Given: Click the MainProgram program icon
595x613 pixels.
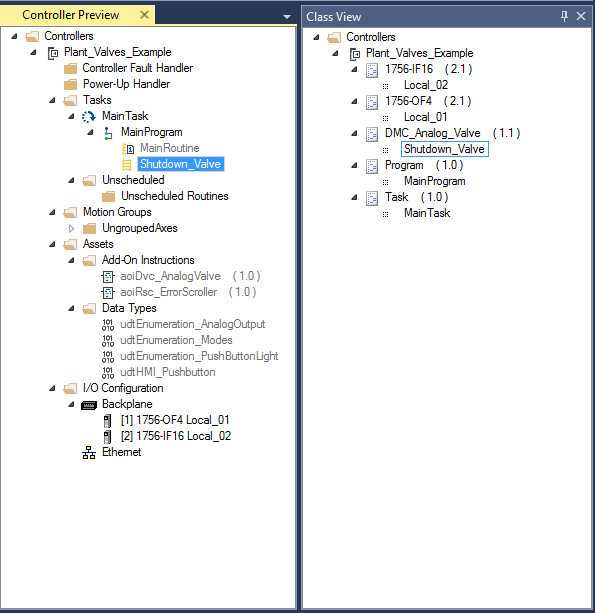Looking at the screenshot, I should click(108, 133).
